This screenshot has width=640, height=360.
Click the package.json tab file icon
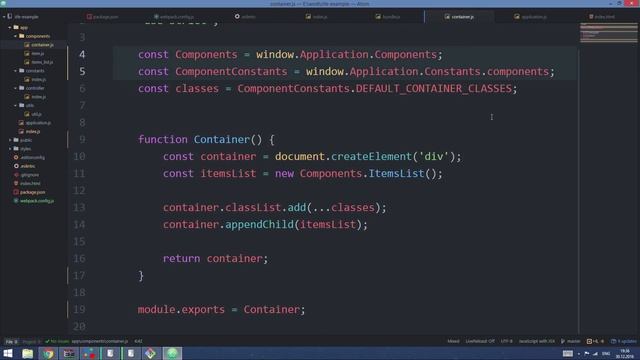(x=89, y=17)
